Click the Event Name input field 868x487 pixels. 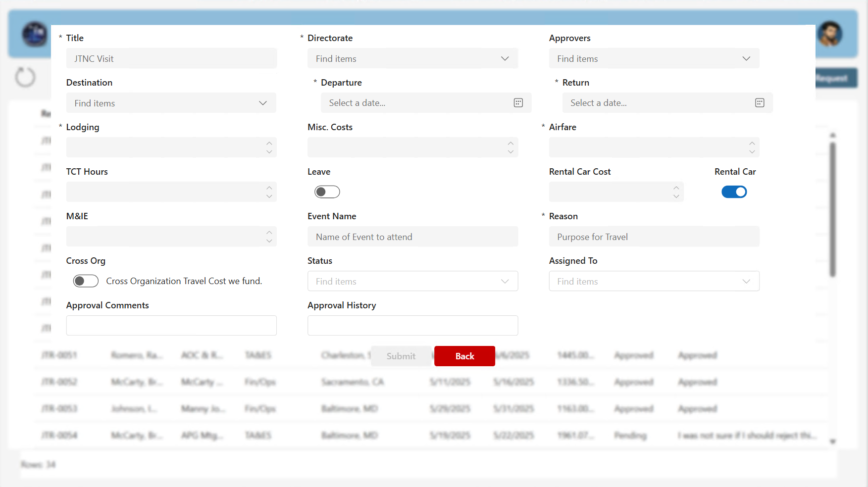click(x=412, y=237)
